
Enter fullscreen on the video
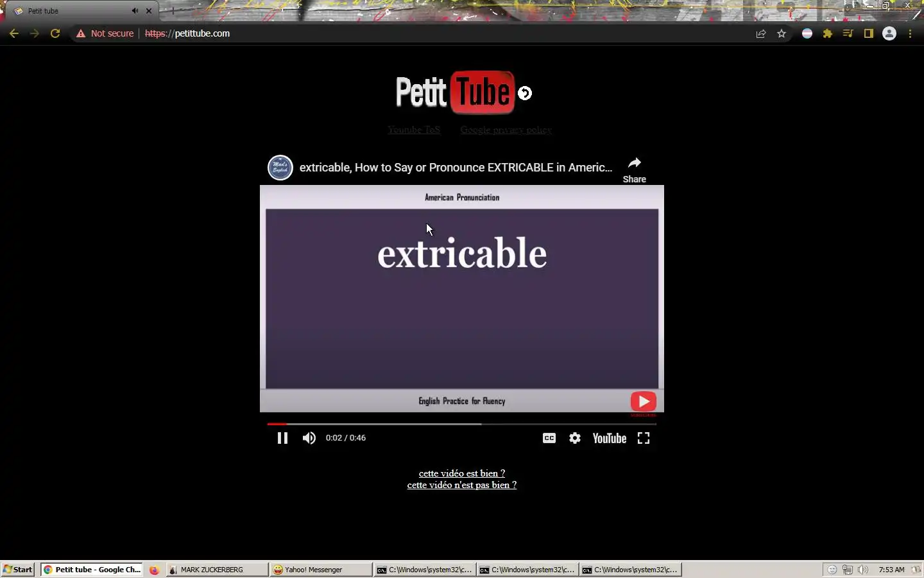[644, 438]
